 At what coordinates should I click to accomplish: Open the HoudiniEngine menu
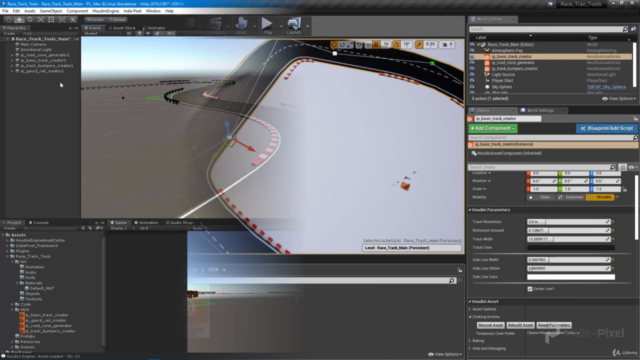[106, 11]
